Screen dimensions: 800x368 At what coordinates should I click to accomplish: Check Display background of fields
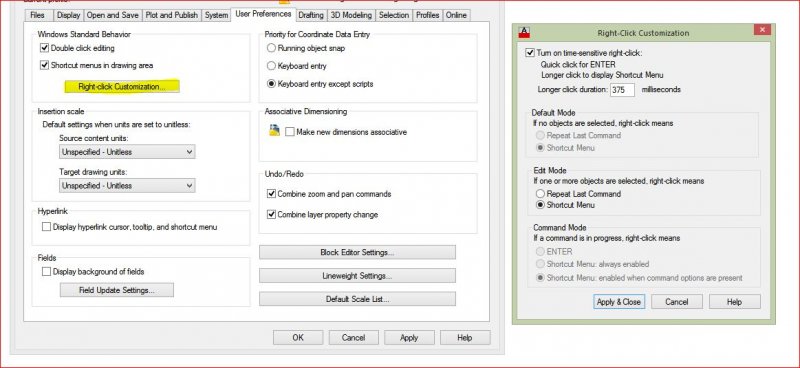(x=46, y=272)
